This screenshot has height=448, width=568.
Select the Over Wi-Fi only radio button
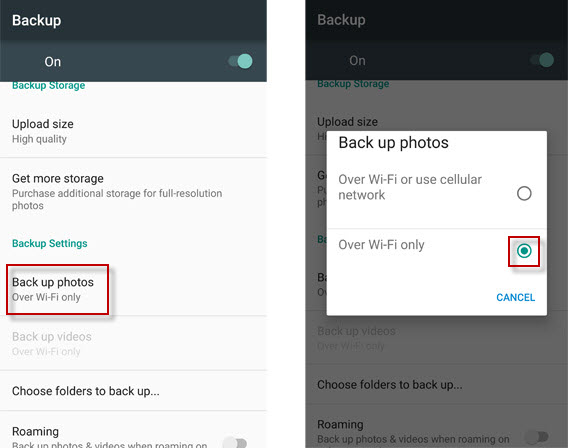524,251
